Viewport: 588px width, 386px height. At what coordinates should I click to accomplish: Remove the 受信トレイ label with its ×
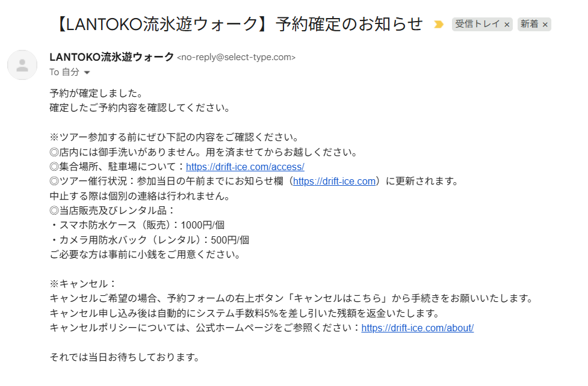[x=507, y=25]
